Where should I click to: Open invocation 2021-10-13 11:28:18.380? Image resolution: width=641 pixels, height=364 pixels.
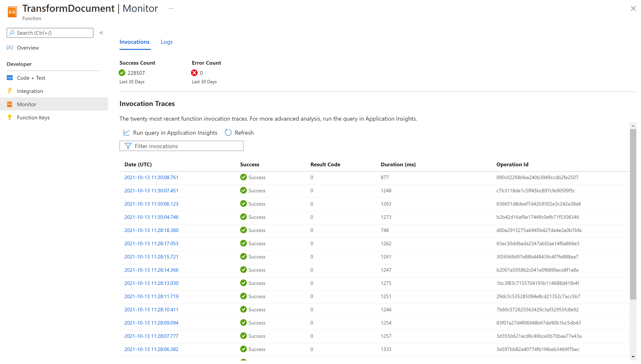(151, 230)
